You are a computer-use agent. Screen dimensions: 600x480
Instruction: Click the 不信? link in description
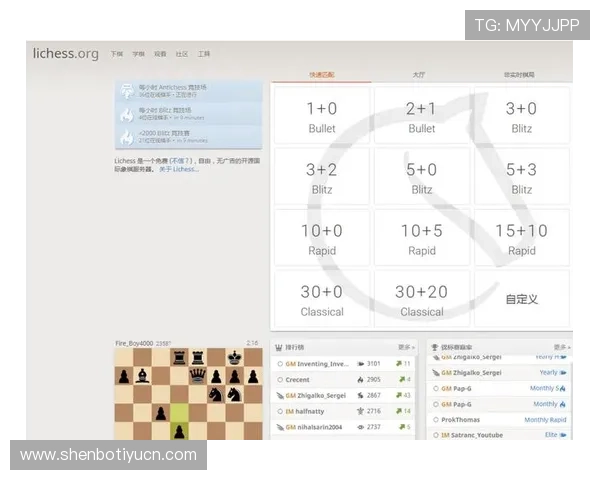coord(181,161)
